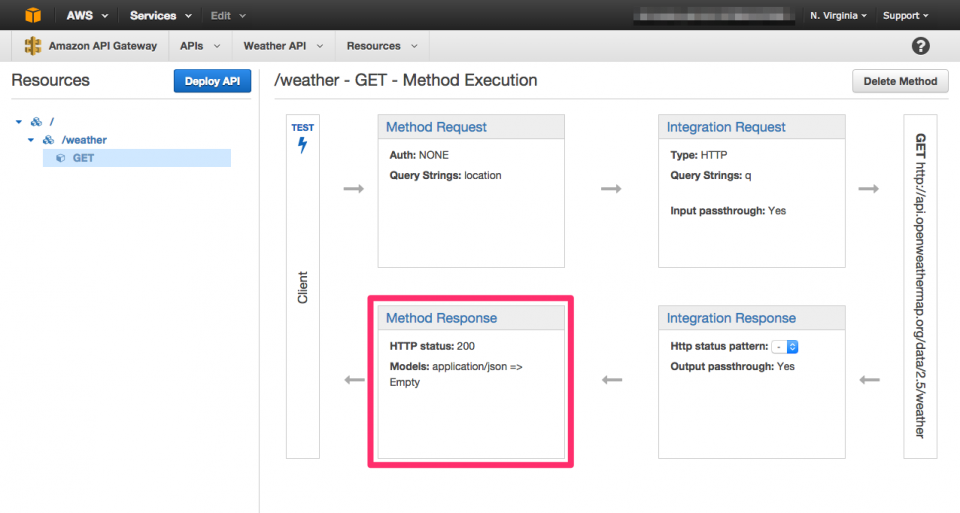Open the Edit dropdown menu

(228, 15)
